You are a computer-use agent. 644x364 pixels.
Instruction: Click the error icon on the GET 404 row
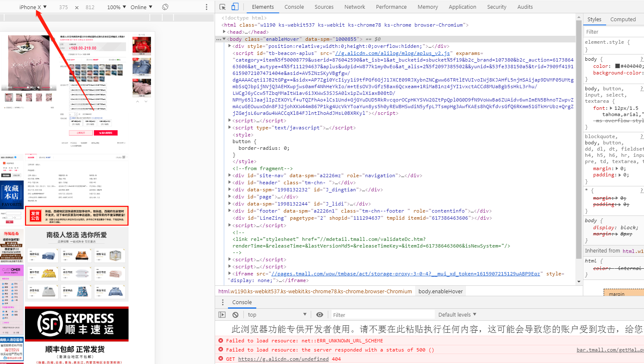click(x=221, y=359)
